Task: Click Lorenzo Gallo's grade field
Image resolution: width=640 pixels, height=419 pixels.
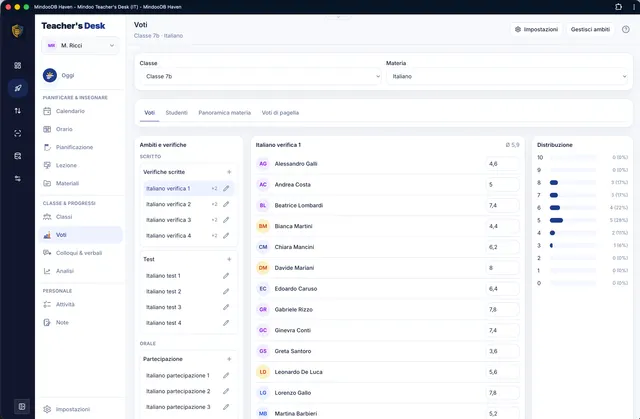Action: (x=502, y=392)
